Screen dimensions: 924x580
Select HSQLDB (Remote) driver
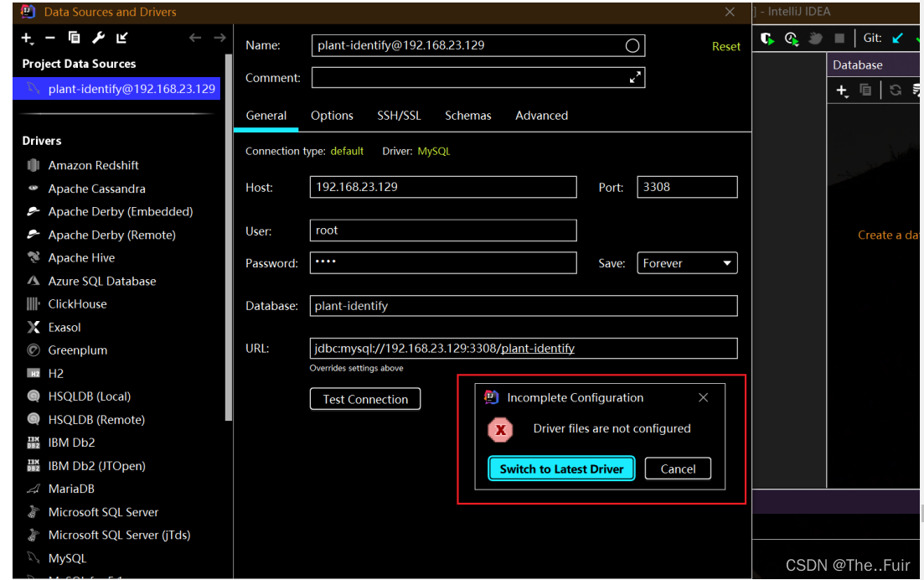click(x=96, y=420)
